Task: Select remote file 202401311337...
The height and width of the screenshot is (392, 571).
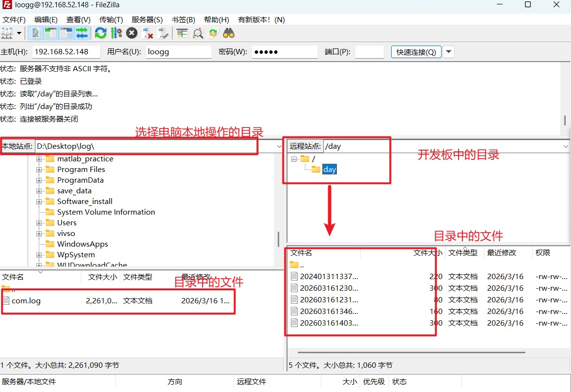Action: pyautogui.click(x=329, y=277)
